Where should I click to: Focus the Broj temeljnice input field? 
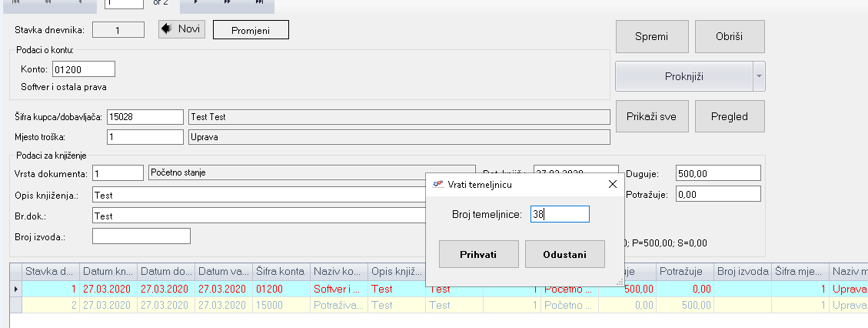point(560,215)
